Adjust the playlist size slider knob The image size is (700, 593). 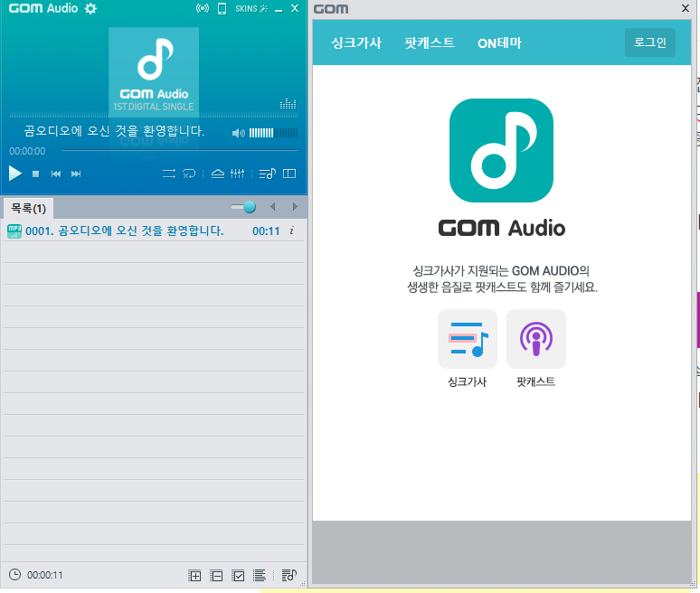tap(249, 207)
